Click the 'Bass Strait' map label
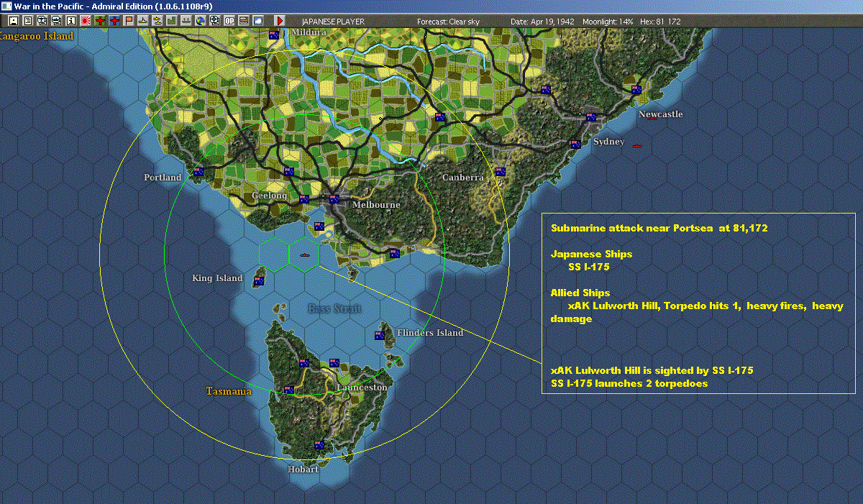863x504 pixels. (x=334, y=308)
